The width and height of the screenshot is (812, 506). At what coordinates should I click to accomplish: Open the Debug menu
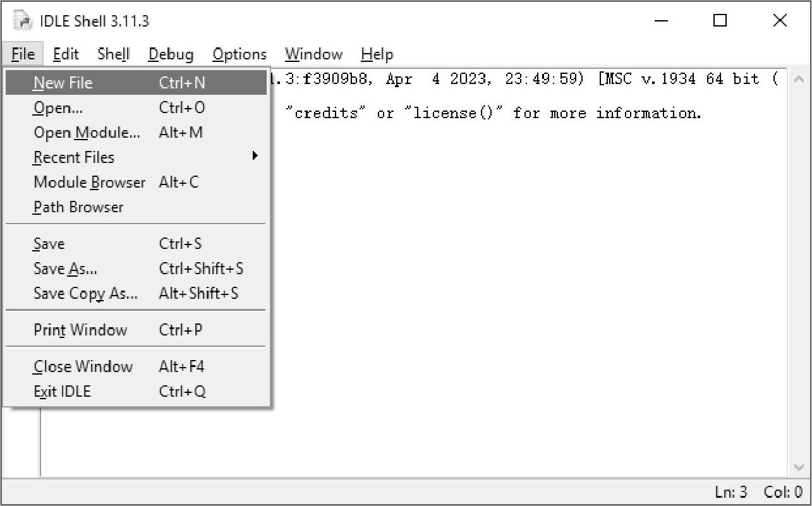(171, 54)
